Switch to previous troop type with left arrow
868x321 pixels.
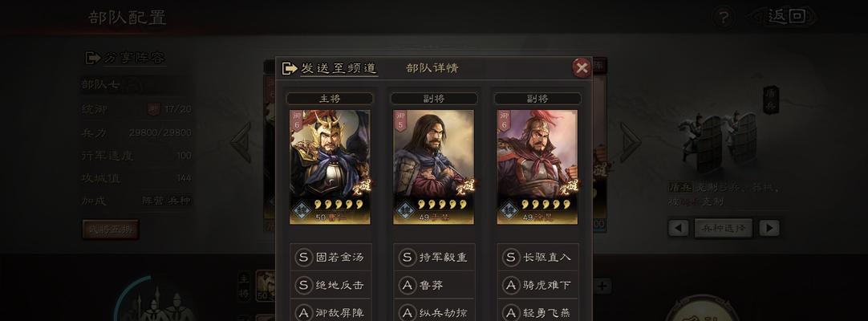click(x=679, y=228)
